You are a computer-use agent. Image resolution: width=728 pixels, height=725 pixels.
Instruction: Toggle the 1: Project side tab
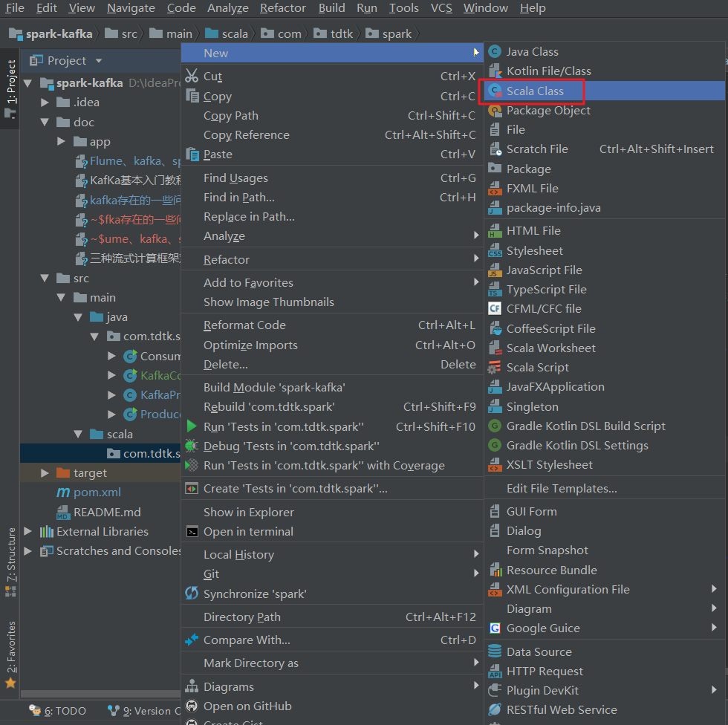pos(10,88)
